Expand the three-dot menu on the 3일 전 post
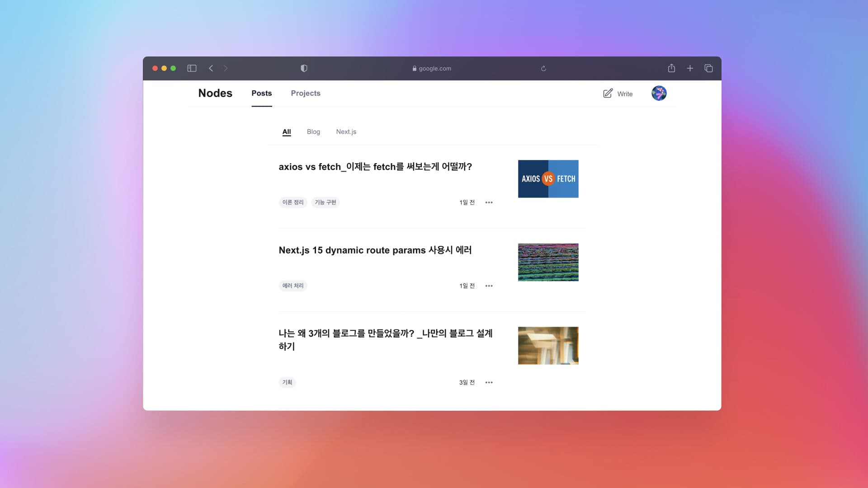Screen dimensions: 868x488 pyautogui.click(x=489, y=383)
